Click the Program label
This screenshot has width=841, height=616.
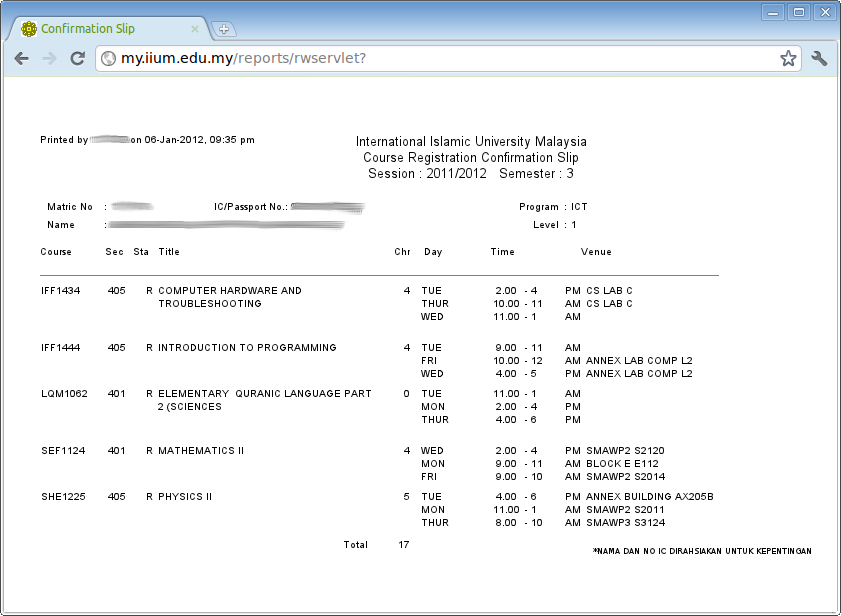pyautogui.click(x=539, y=207)
